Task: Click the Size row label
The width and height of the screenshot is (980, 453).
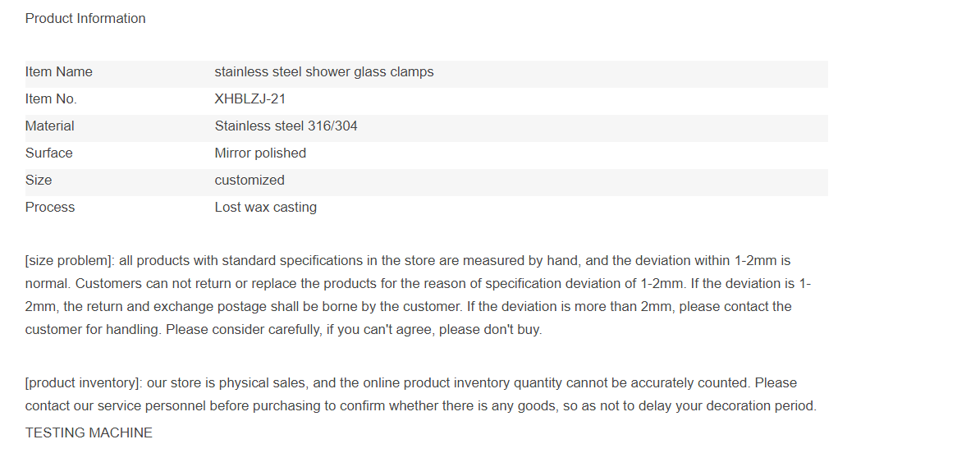Action: (39, 181)
